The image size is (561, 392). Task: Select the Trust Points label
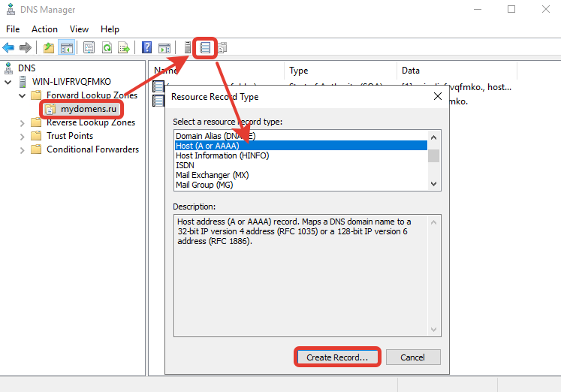[x=70, y=136]
